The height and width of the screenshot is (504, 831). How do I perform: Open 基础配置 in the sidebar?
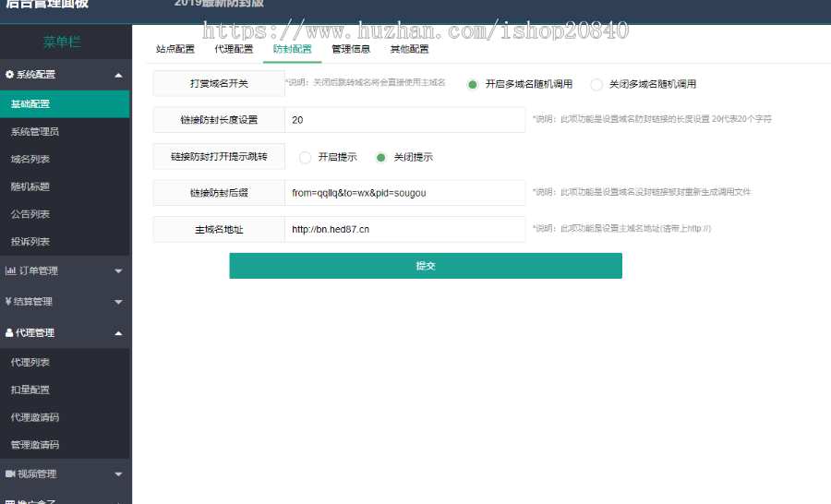[65, 104]
